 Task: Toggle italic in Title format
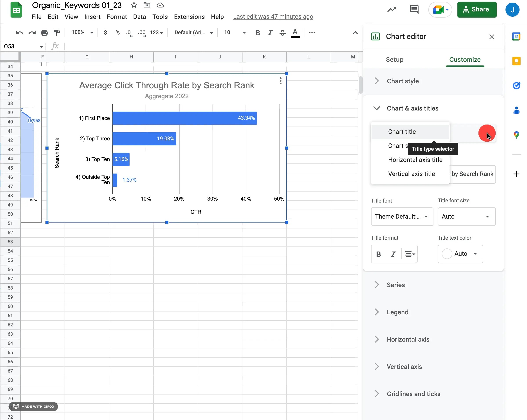pos(393,254)
